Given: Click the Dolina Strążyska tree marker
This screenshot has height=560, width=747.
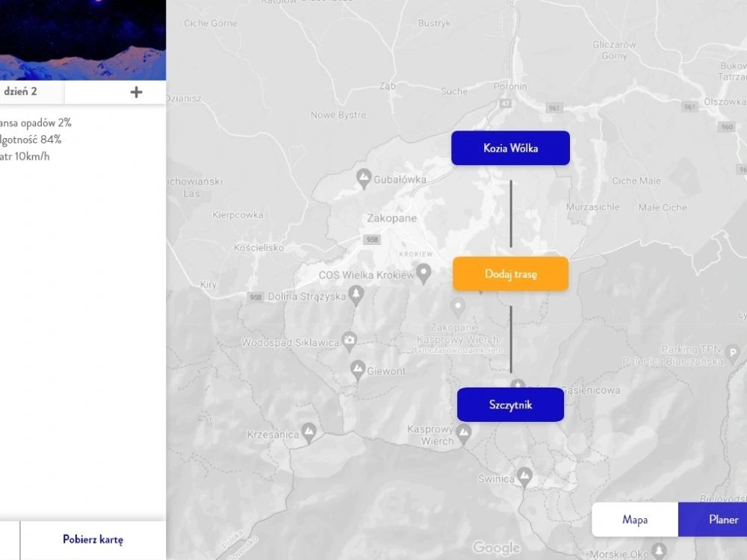Looking at the screenshot, I should (356, 295).
